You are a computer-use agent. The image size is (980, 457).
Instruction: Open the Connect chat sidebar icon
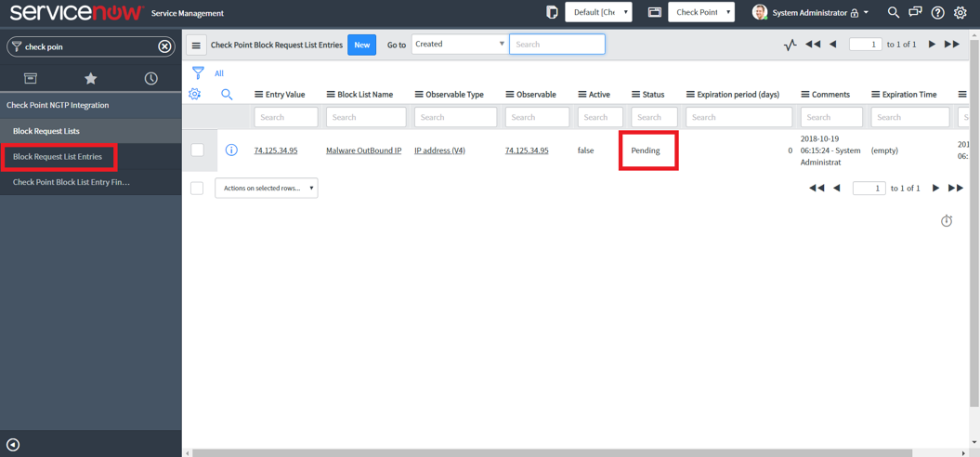(x=915, y=12)
